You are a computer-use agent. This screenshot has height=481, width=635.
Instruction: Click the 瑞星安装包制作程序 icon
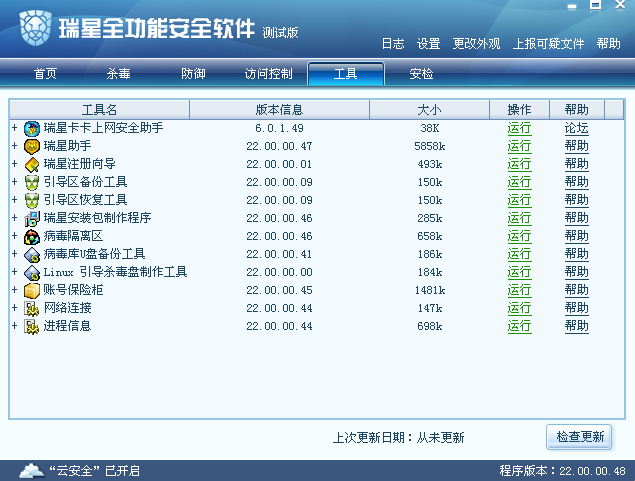click(32, 218)
